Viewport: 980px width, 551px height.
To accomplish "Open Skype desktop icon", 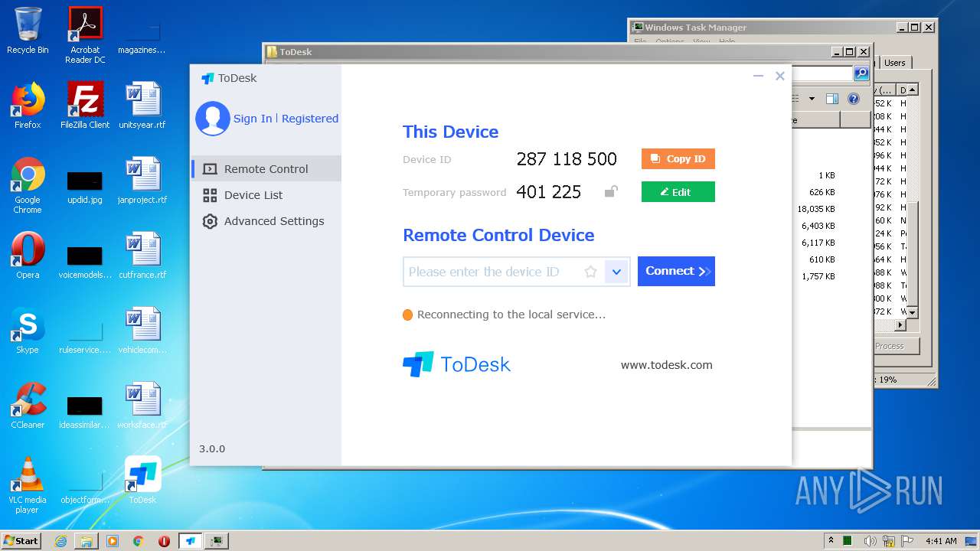I will [28, 331].
